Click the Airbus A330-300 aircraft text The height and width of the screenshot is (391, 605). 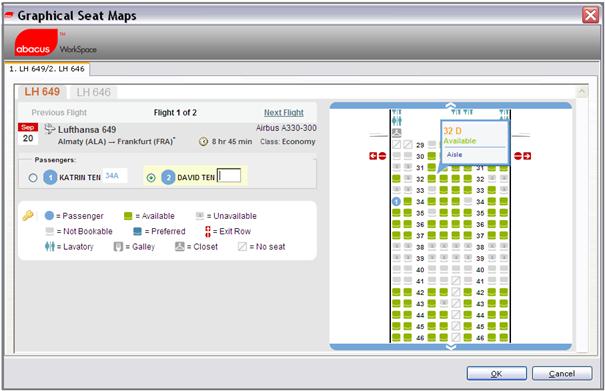(286, 128)
